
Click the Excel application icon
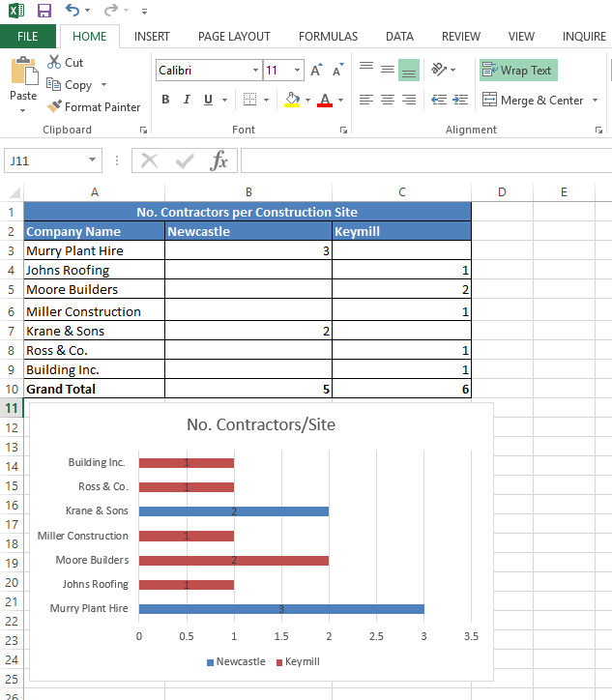tap(16, 11)
